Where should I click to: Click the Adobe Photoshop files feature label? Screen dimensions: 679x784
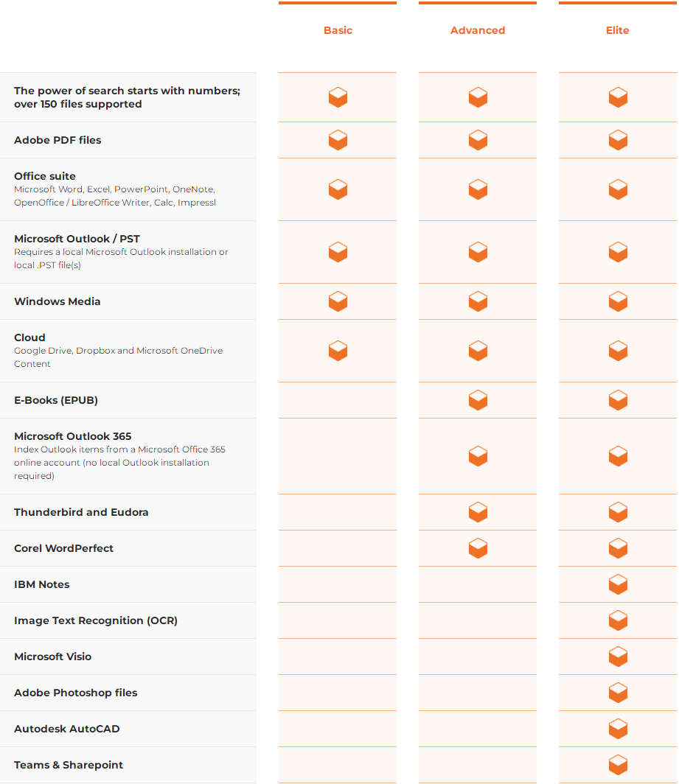pos(75,693)
